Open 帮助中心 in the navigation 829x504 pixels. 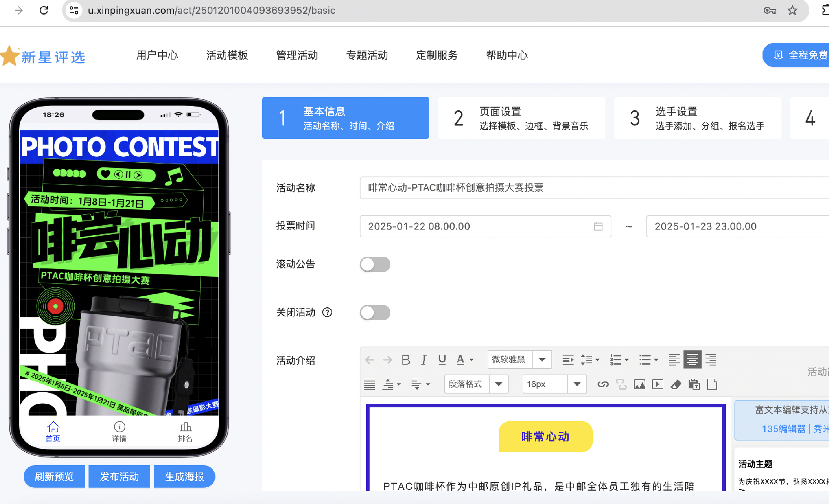click(507, 55)
